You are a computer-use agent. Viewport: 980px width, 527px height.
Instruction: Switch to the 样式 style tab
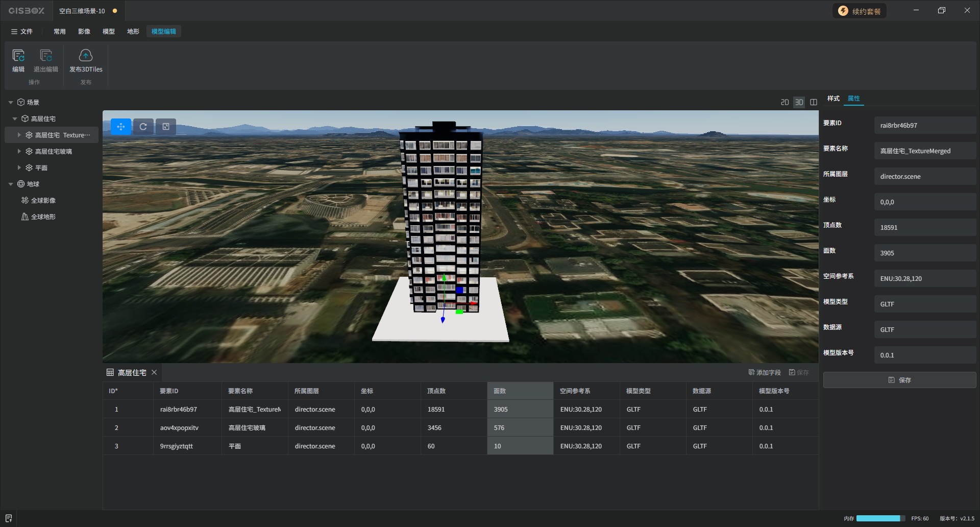[833, 99]
